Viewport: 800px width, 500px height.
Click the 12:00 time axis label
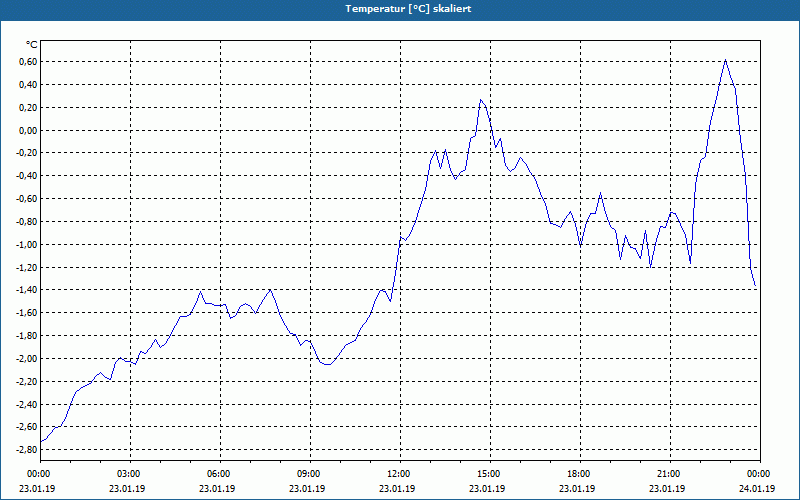(x=400, y=474)
